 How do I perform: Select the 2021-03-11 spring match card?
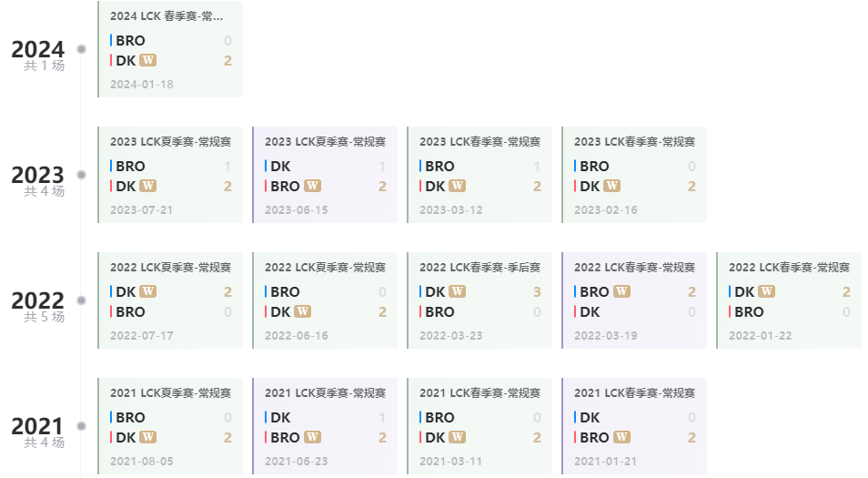pyautogui.click(x=479, y=426)
